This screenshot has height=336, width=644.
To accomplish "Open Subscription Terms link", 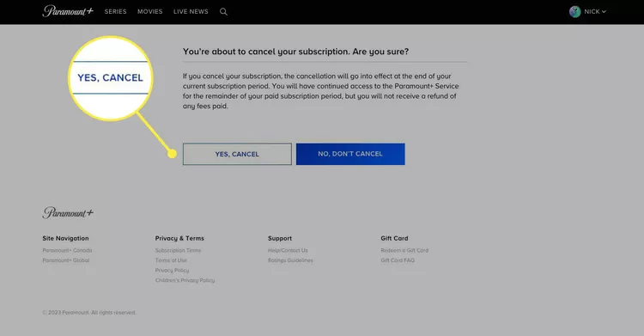I will 179,250.
